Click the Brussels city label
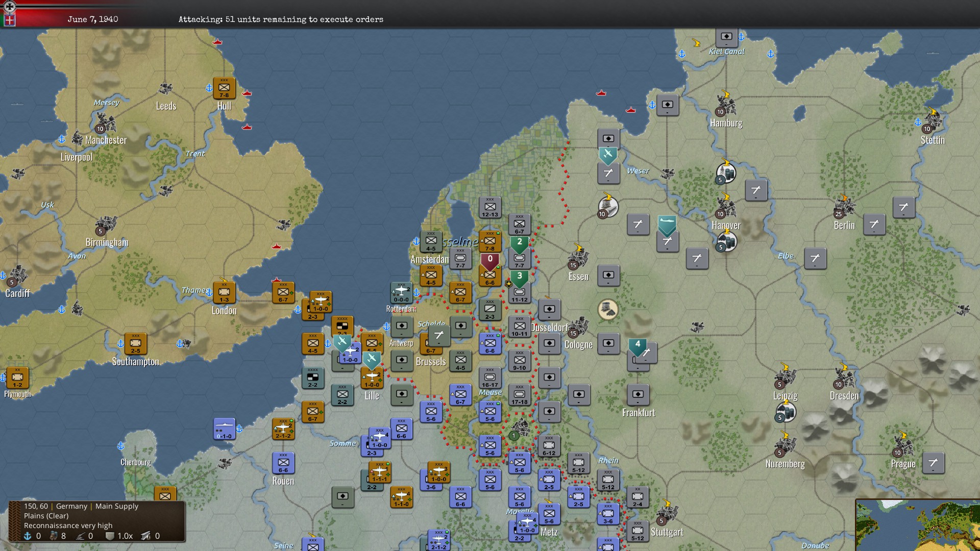This screenshot has height=551, width=980. coord(431,362)
